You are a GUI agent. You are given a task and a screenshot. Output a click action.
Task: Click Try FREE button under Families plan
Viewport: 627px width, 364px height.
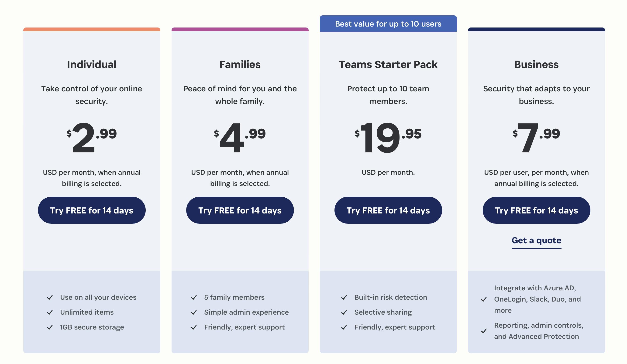(240, 210)
